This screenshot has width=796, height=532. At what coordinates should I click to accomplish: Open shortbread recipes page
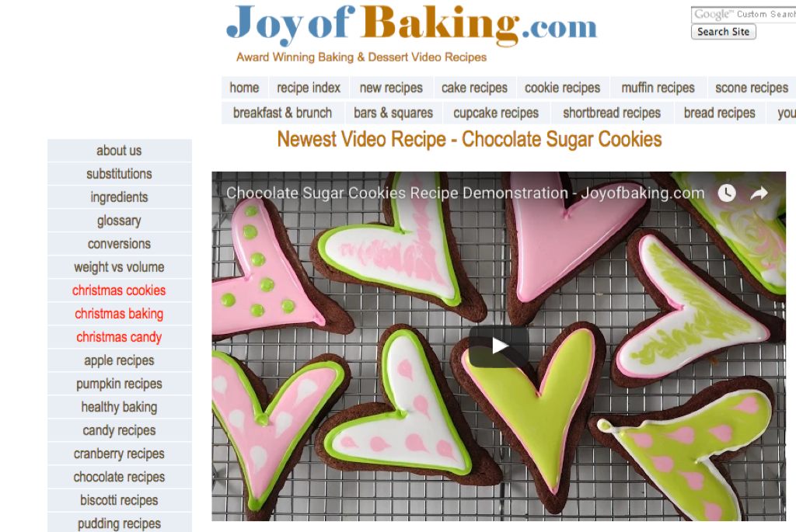[x=612, y=113]
